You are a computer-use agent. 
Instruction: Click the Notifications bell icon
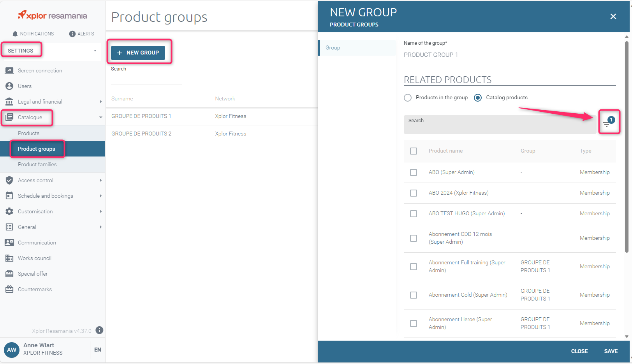(15, 34)
